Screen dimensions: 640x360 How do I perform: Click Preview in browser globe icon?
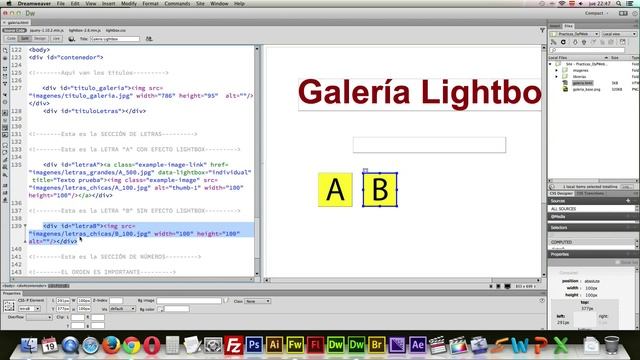coord(71,39)
